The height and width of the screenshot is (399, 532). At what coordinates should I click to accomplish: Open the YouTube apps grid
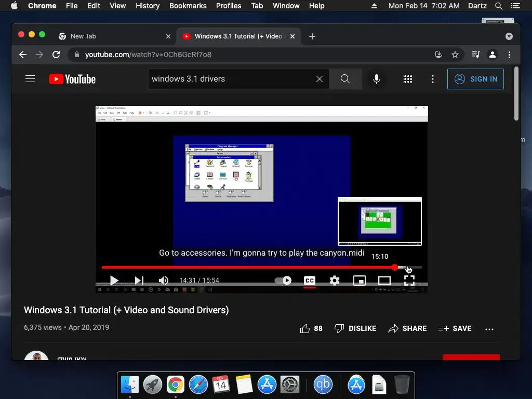tap(408, 79)
